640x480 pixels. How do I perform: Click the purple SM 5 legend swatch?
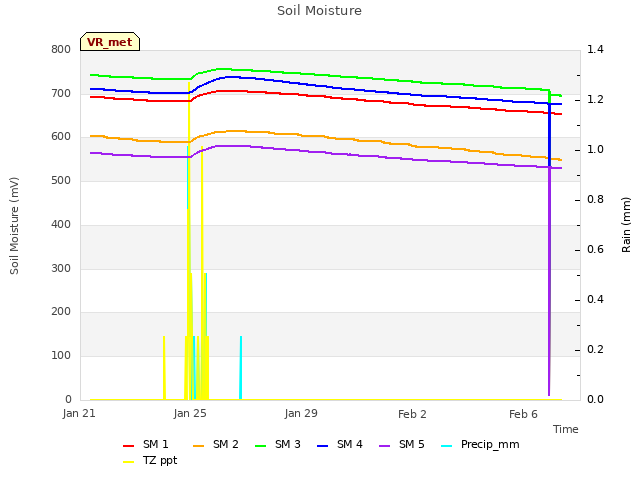tap(384, 446)
